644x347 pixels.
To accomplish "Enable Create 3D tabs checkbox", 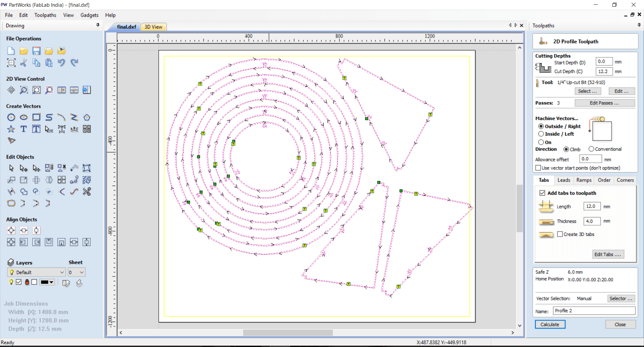I will (560, 234).
